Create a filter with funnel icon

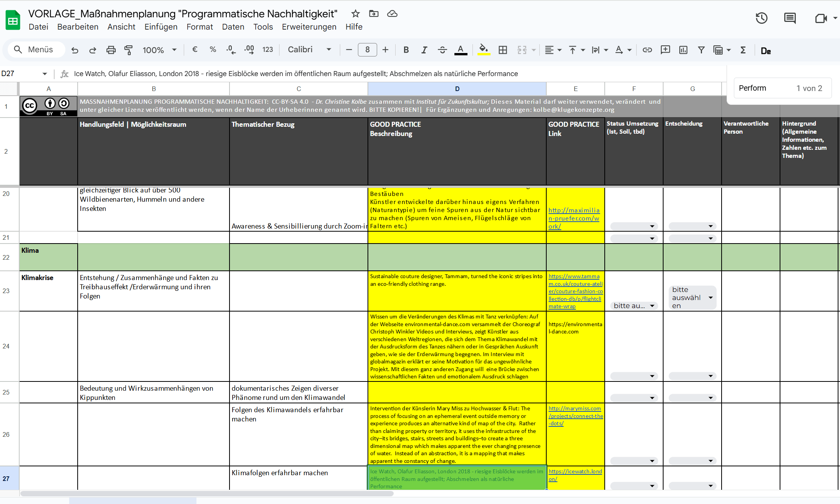[x=701, y=50]
